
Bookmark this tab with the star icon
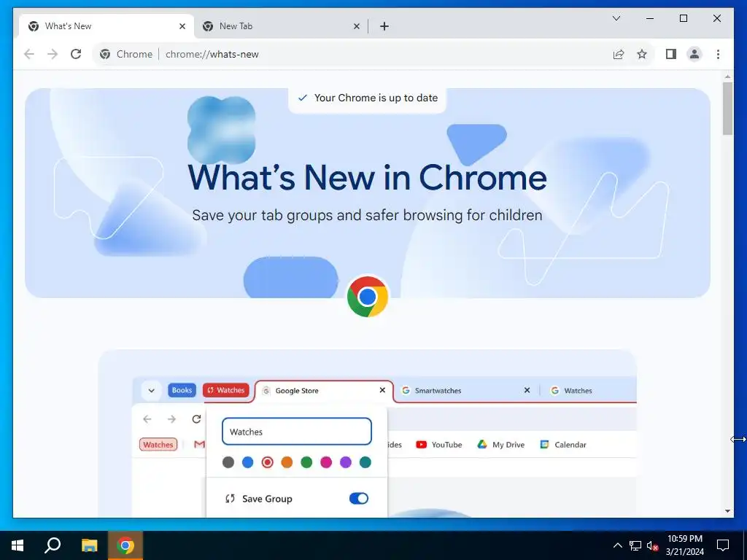[642, 54]
